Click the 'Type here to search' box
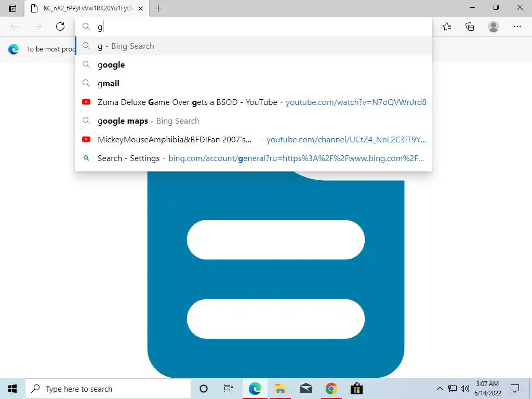Screen dimensions: 532x399 (x=108, y=389)
